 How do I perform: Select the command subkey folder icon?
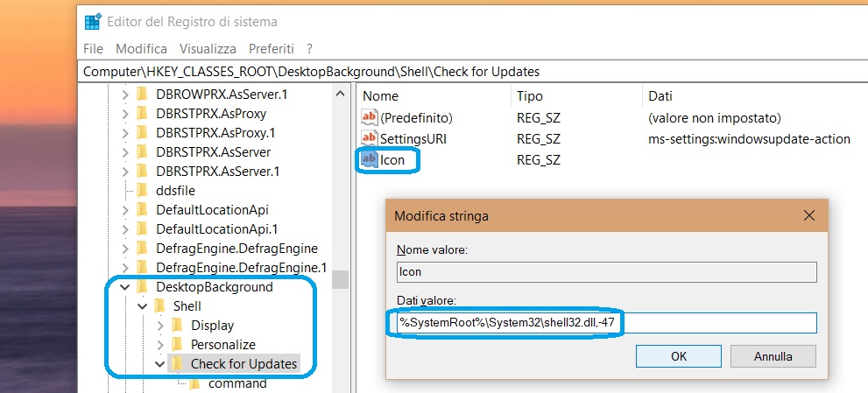(x=194, y=383)
